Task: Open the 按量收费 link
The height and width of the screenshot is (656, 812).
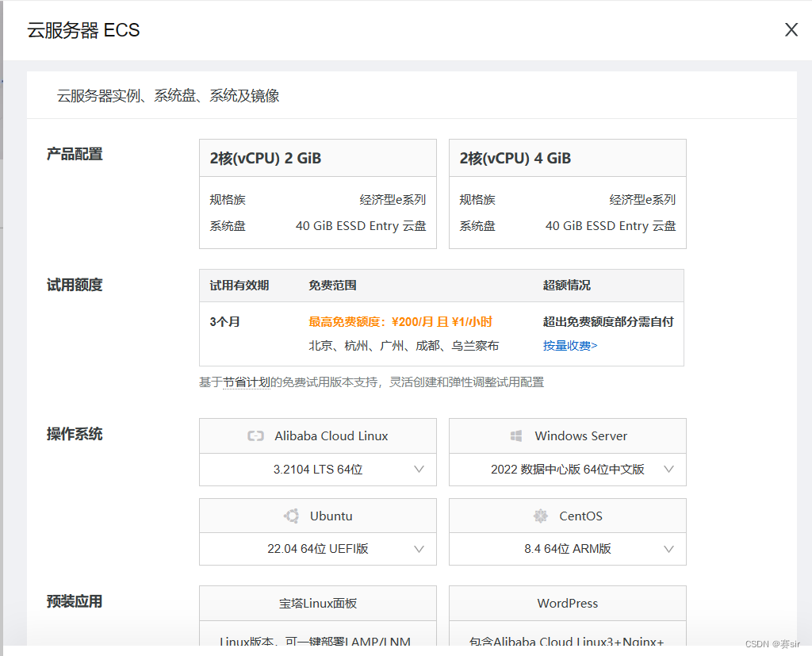Action: click(569, 346)
